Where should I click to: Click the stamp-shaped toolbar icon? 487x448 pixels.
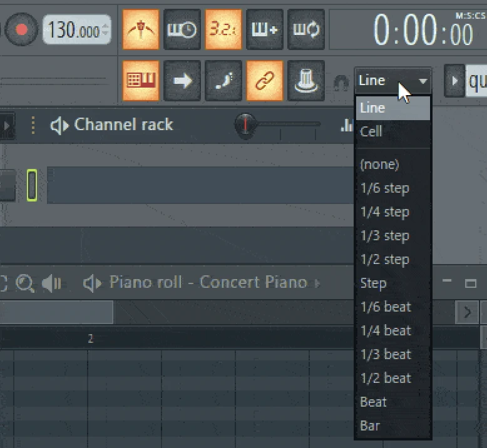(x=306, y=81)
